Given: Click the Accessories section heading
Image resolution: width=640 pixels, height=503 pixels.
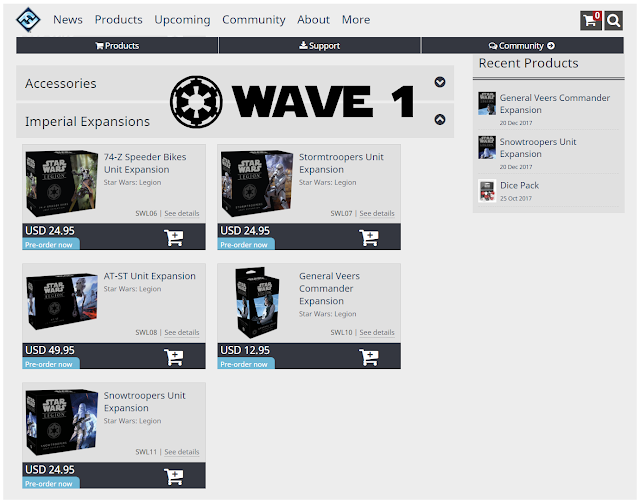Looking at the screenshot, I should coord(61,83).
